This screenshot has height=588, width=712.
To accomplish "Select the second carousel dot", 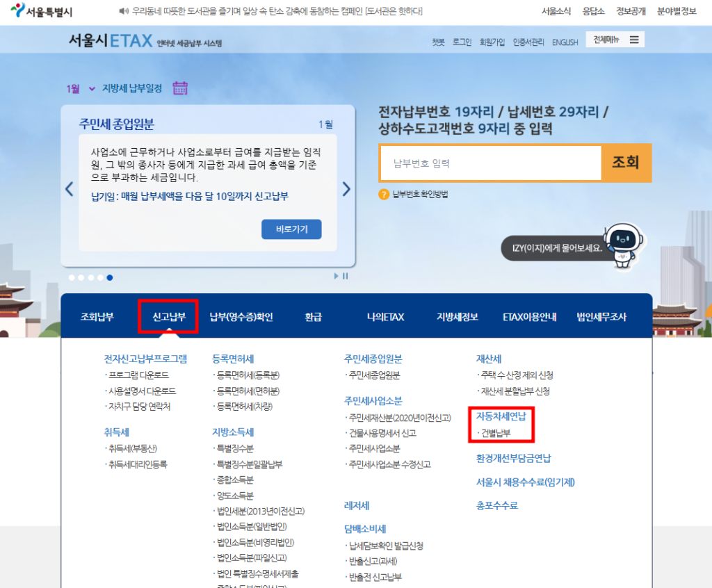I will click(x=81, y=277).
